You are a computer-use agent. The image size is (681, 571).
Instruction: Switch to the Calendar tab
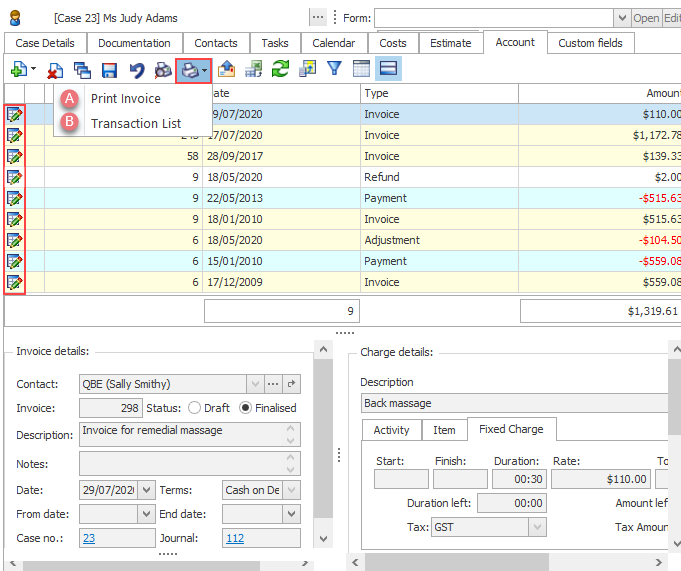334,43
